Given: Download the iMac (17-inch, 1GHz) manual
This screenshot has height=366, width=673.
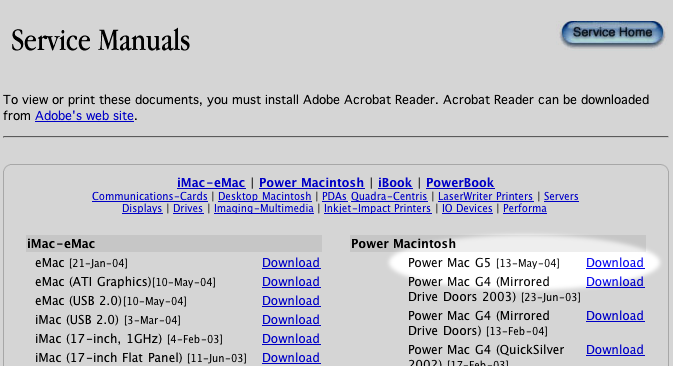Looking at the screenshot, I should pos(291,339).
